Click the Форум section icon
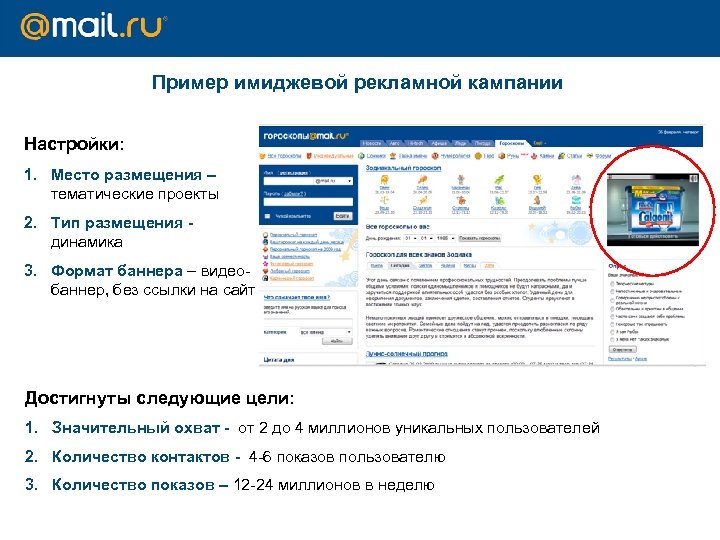The height and width of the screenshot is (540, 720). (590, 156)
